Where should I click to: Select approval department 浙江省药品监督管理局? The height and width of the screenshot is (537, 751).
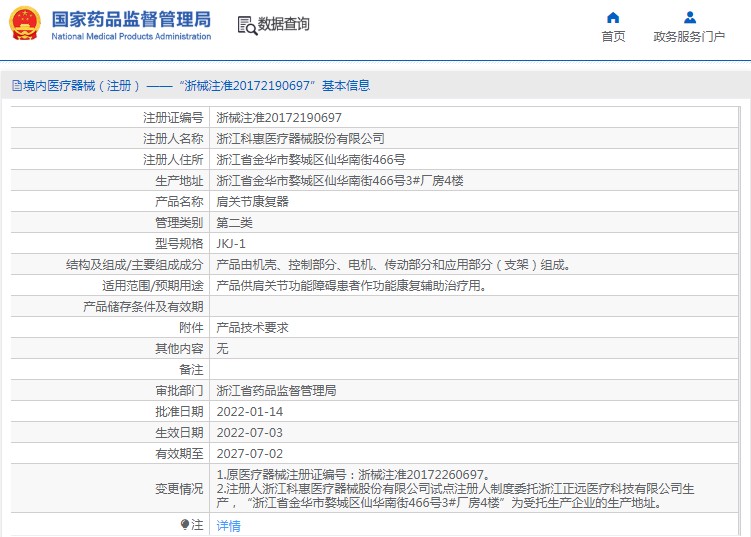tap(276, 391)
